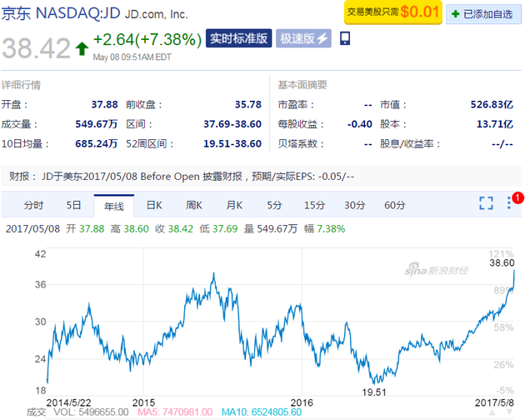Open the three-dot chart options menu
Viewport: 525px width, 420px height.
click(x=509, y=203)
